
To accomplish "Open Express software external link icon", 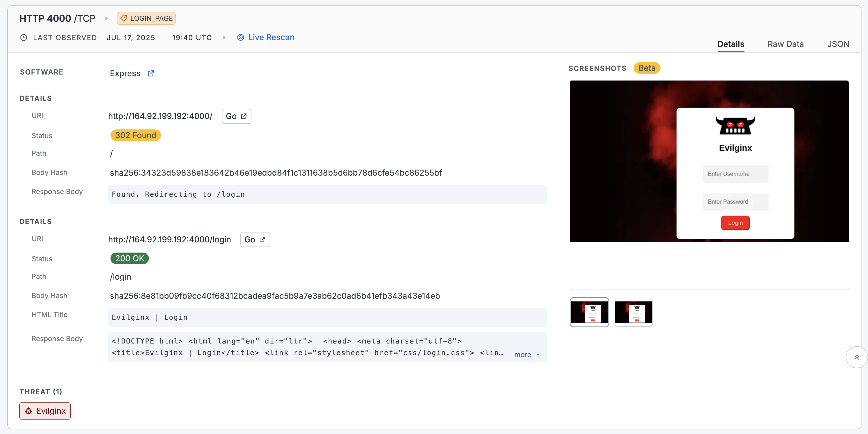I will click(151, 73).
